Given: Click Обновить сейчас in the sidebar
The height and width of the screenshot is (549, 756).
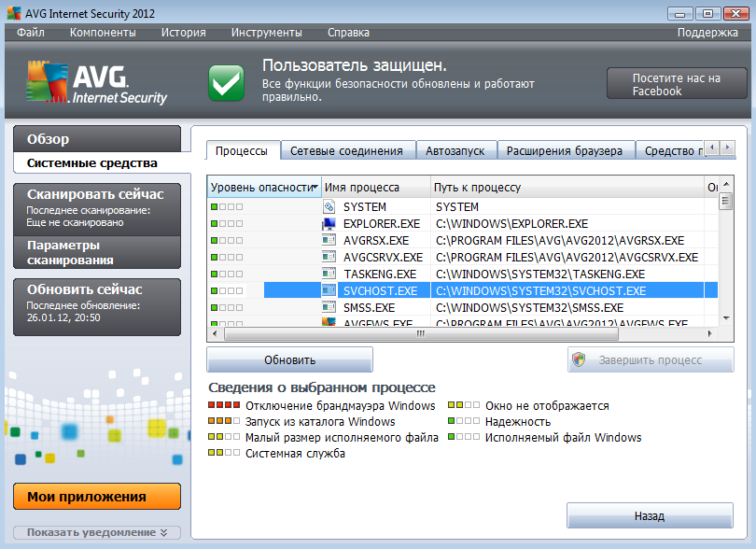Looking at the screenshot, I should [97, 307].
